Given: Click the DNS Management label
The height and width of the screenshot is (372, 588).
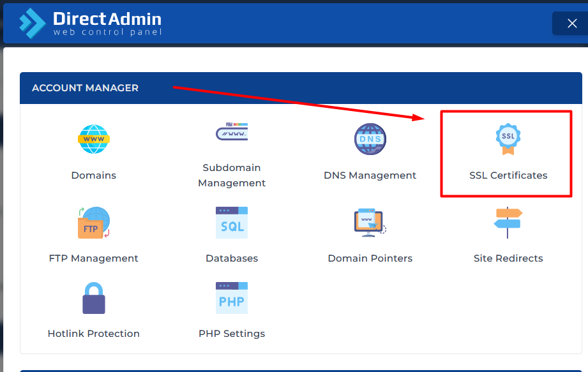Looking at the screenshot, I should click(370, 175).
